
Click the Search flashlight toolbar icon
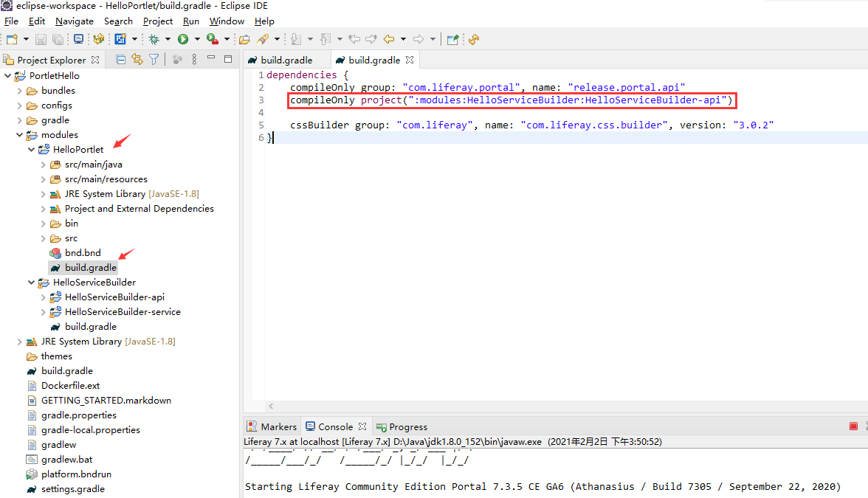pyautogui.click(x=263, y=39)
